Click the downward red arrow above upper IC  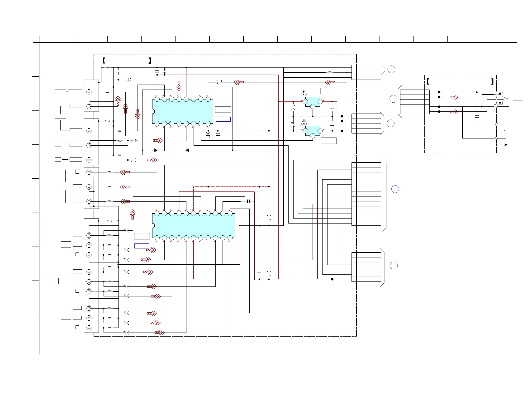179,86
